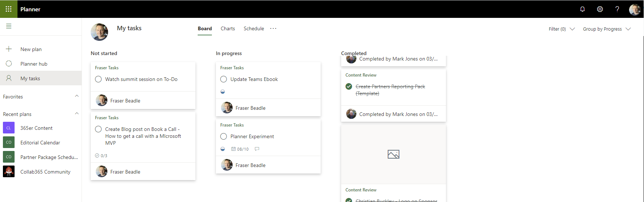
Task: Click the My tasks page title
Action: [129, 28]
